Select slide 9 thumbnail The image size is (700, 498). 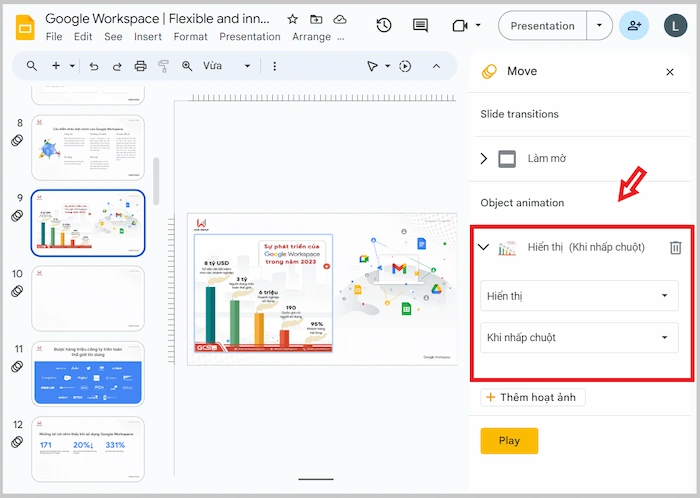(x=88, y=223)
